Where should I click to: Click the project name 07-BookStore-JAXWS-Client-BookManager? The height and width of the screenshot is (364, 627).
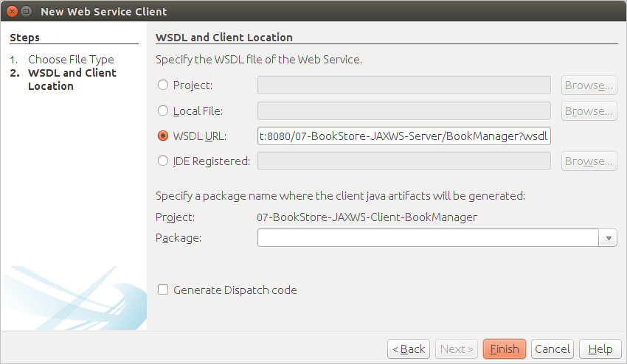coord(367,217)
